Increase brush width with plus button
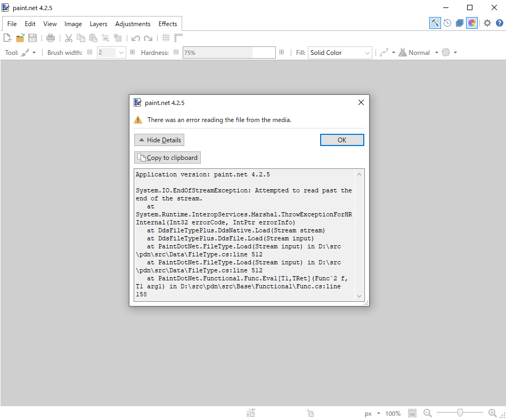This screenshot has height=420, width=506. point(132,52)
